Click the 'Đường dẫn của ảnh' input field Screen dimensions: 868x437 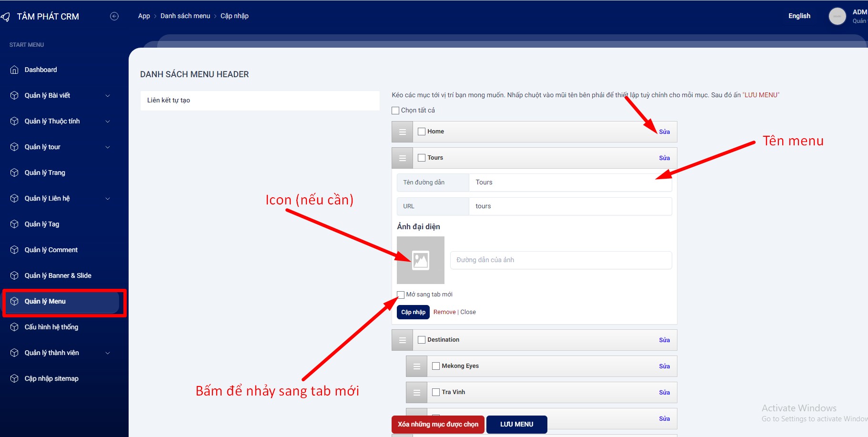[561, 260]
